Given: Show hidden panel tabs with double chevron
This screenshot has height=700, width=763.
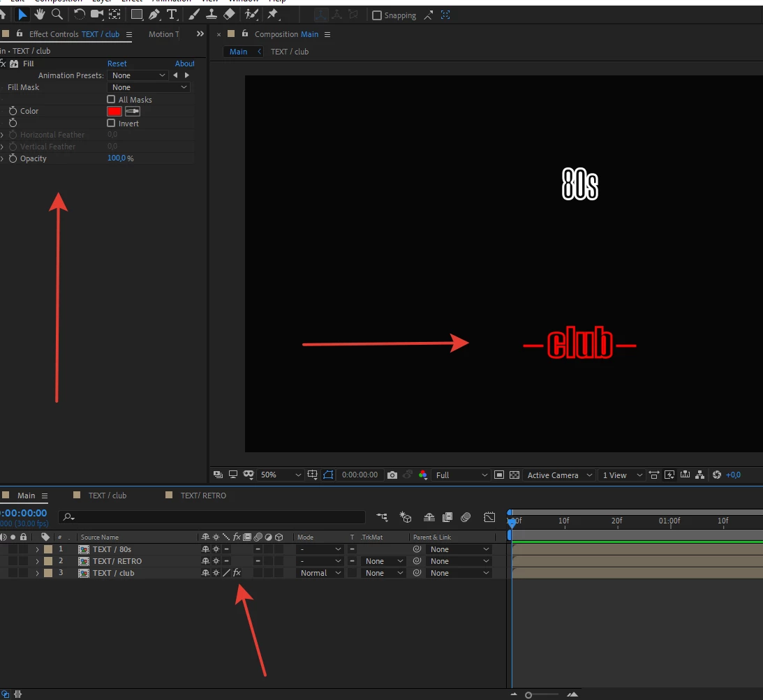Looking at the screenshot, I should click(x=200, y=34).
